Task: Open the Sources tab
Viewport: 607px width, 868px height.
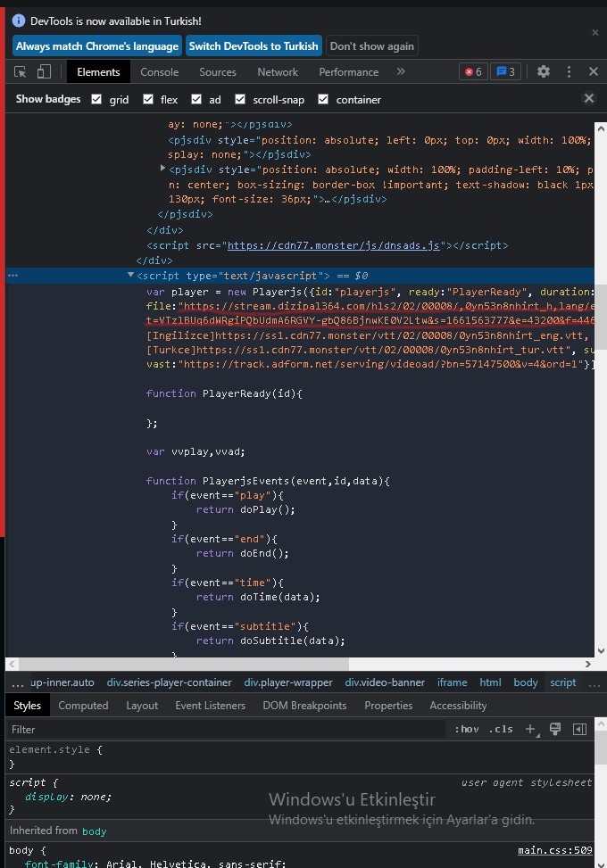Action: (218, 72)
